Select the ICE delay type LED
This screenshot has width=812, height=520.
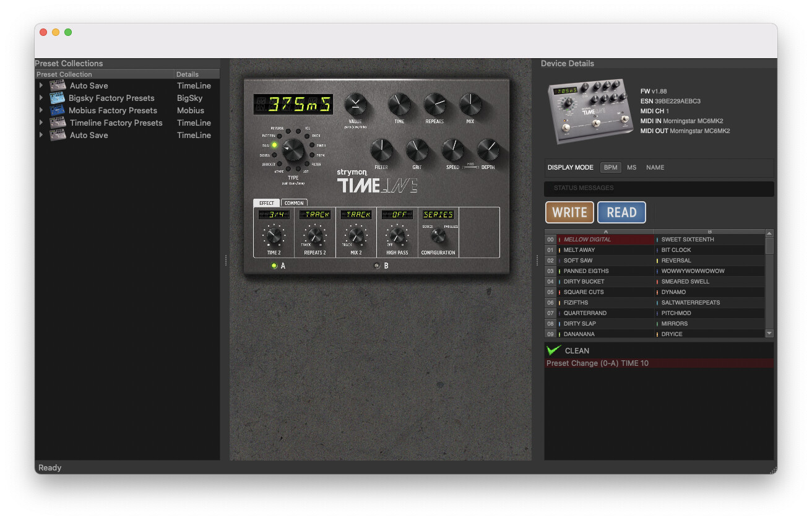(298, 131)
